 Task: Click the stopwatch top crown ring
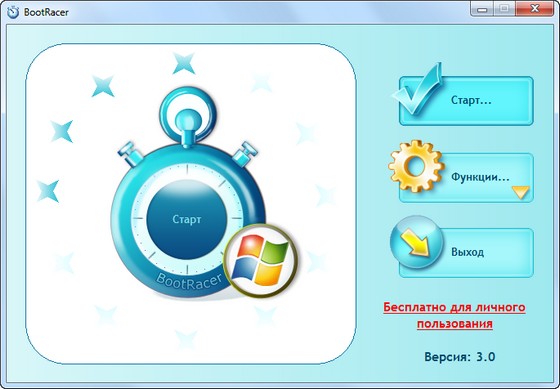pos(188,114)
